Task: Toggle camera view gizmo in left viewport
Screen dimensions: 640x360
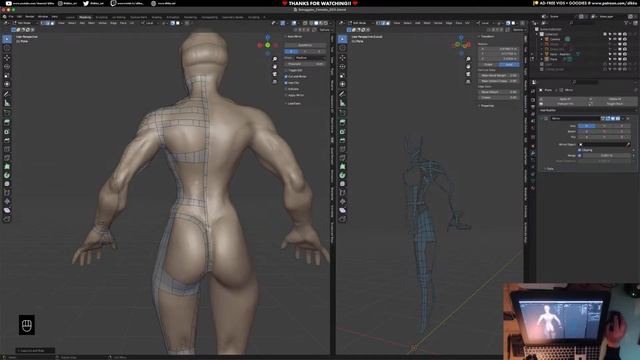Action: [275, 74]
